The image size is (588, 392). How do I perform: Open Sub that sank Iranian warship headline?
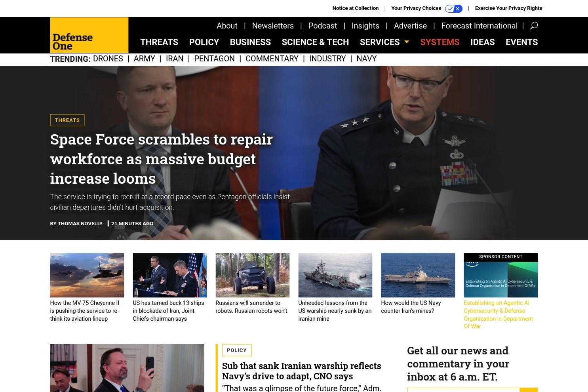[301, 371]
